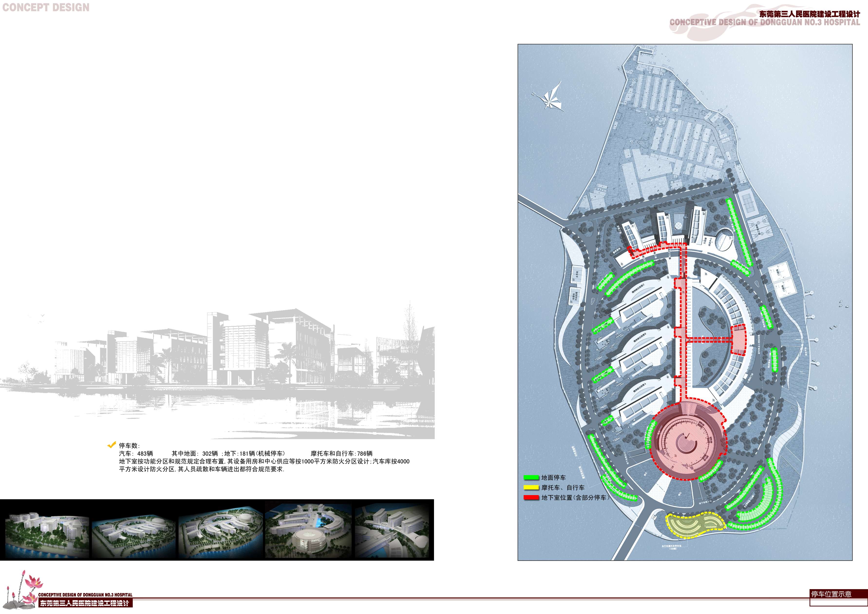Click header text CONCEPTIVE DESIGN OF DONGGUAN NO.3 HOSPITAL
The image size is (868, 614).
(x=765, y=22)
